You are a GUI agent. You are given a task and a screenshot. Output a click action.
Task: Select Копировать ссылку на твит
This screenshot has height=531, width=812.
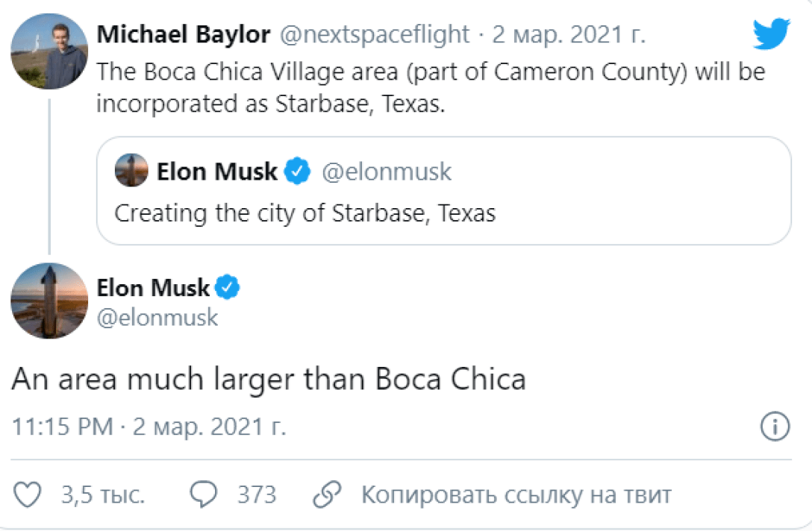click(516, 494)
